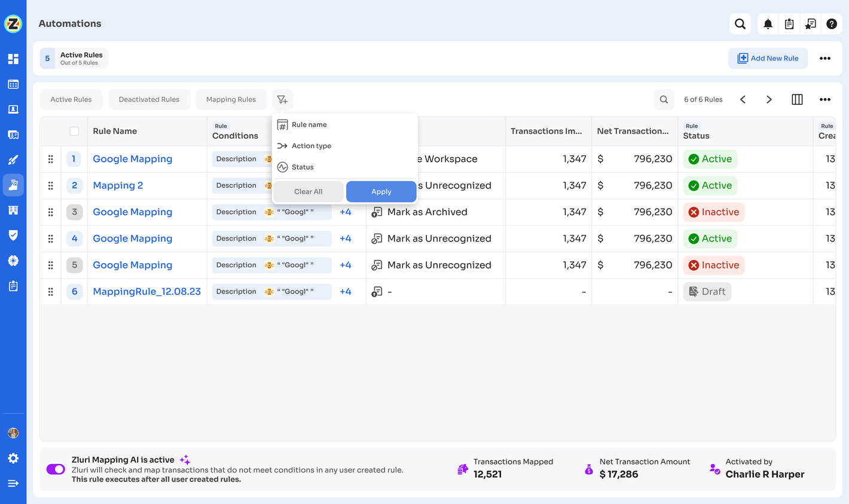Select Status filter option
The width and height of the screenshot is (849, 504).
(344, 167)
